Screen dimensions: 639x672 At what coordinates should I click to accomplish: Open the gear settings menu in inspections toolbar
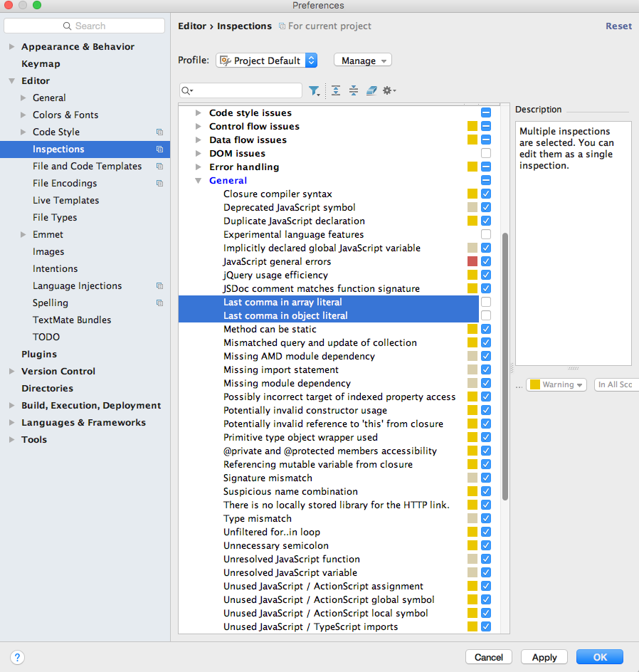[x=389, y=91]
